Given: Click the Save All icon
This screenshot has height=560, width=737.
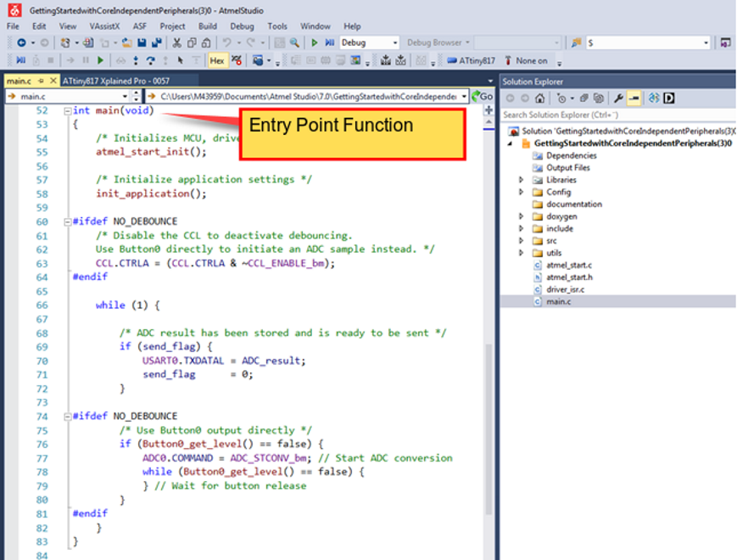Looking at the screenshot, I should 157,42.
